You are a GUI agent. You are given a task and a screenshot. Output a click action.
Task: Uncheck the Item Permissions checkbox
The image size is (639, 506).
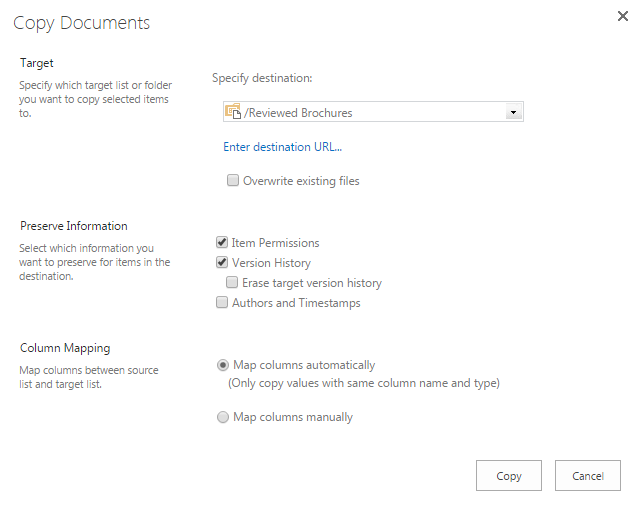(x=222, y=242)
